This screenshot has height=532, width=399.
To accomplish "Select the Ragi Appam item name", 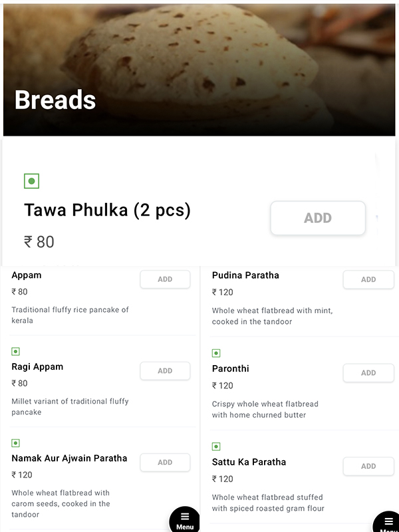I will (x=37, y=367).
